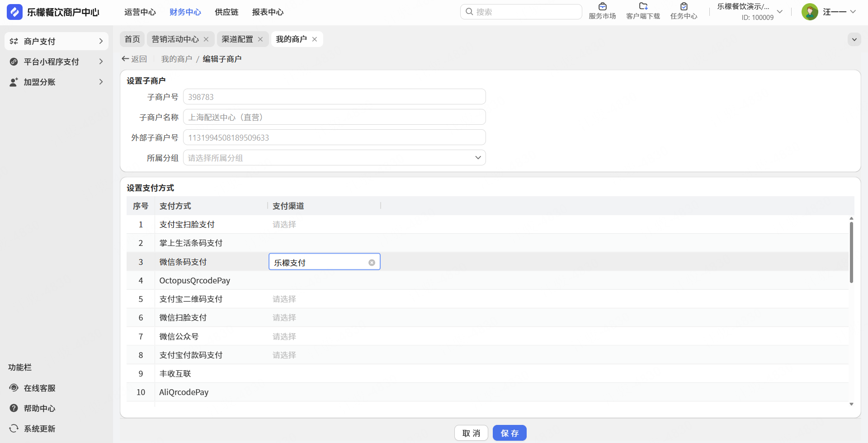Select the 丰收互联 row
Image resolution: width=868 pixels, height=443 pixels.
(x=487, y=373)
